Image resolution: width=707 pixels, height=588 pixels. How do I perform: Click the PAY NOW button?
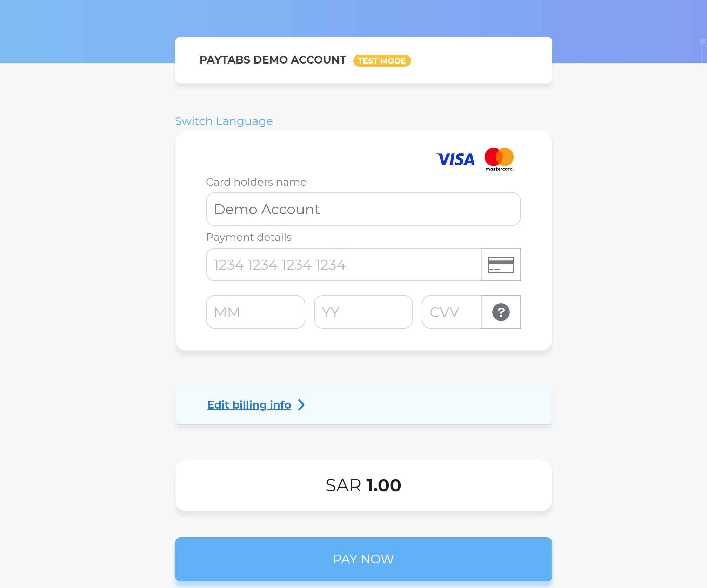click(363, 559)
